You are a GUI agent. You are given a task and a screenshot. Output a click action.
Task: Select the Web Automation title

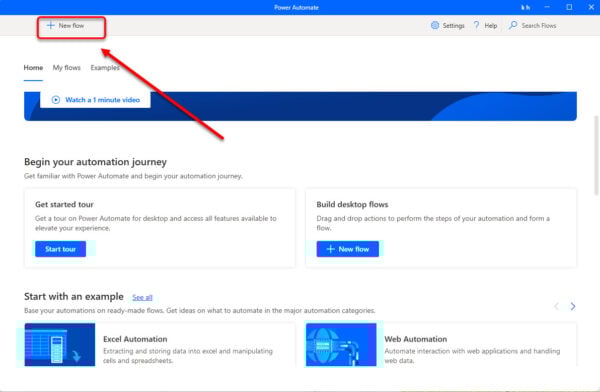coord(416,339)
